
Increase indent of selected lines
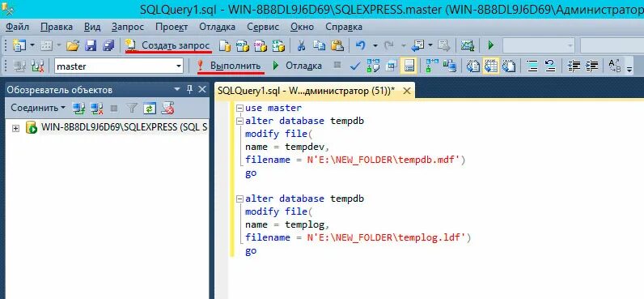[x=591, y=66]
